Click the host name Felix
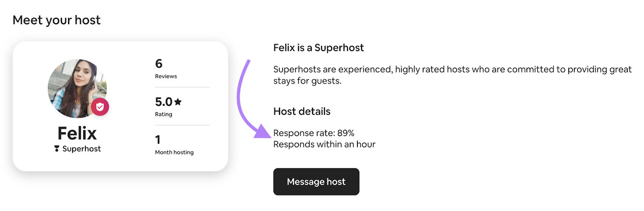Viewport: 644px width, 211px height. point(77,133)
